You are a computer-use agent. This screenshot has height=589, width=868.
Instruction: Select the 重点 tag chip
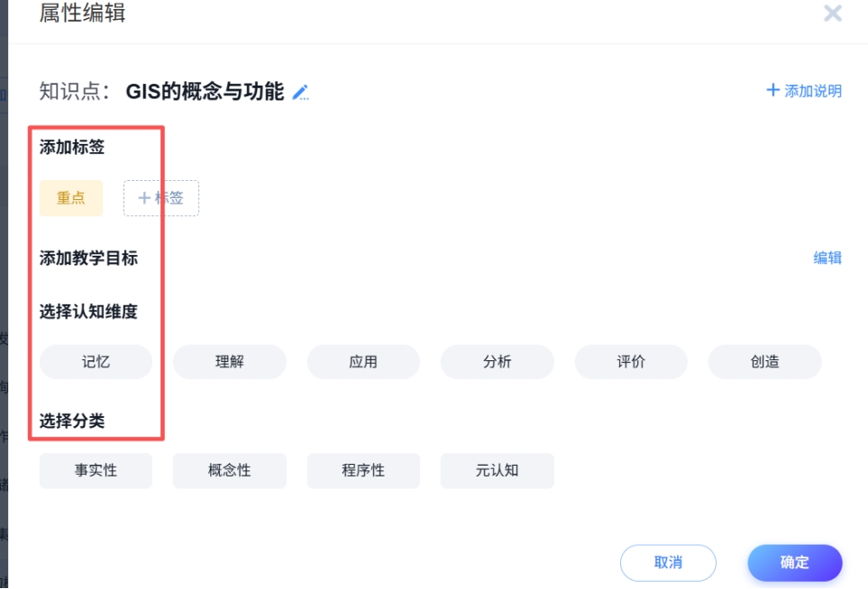[x=71, y=198]
